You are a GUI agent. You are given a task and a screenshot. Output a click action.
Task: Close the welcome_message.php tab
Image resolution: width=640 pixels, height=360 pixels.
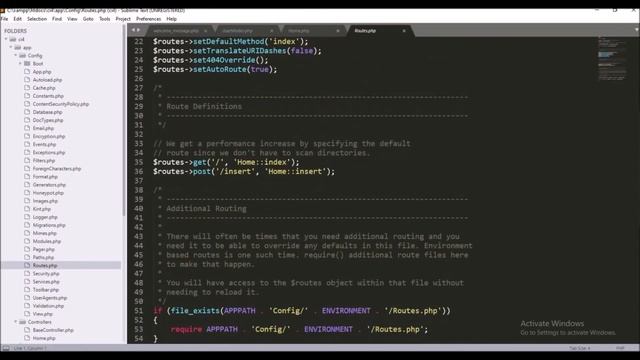pyautogui.click(x=205, y=31)
